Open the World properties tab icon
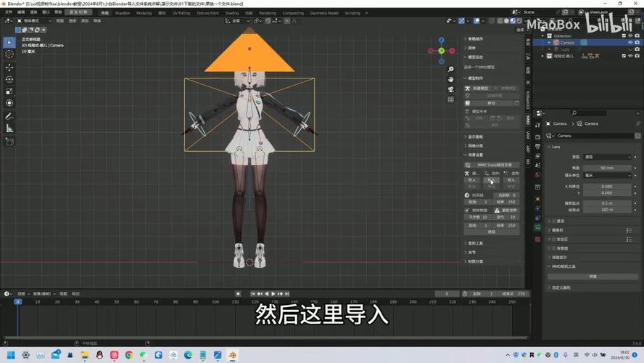The image size is (644, 363). click(x=537, y=175)
